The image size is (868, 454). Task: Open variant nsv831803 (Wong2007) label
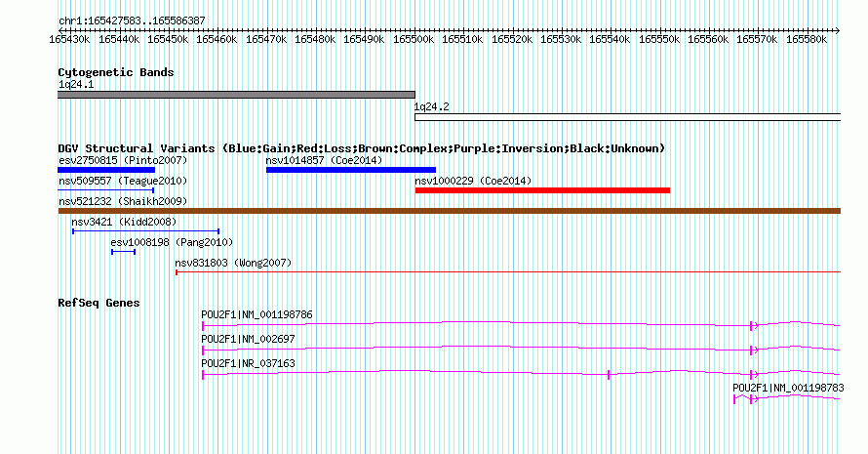[233, 263]
